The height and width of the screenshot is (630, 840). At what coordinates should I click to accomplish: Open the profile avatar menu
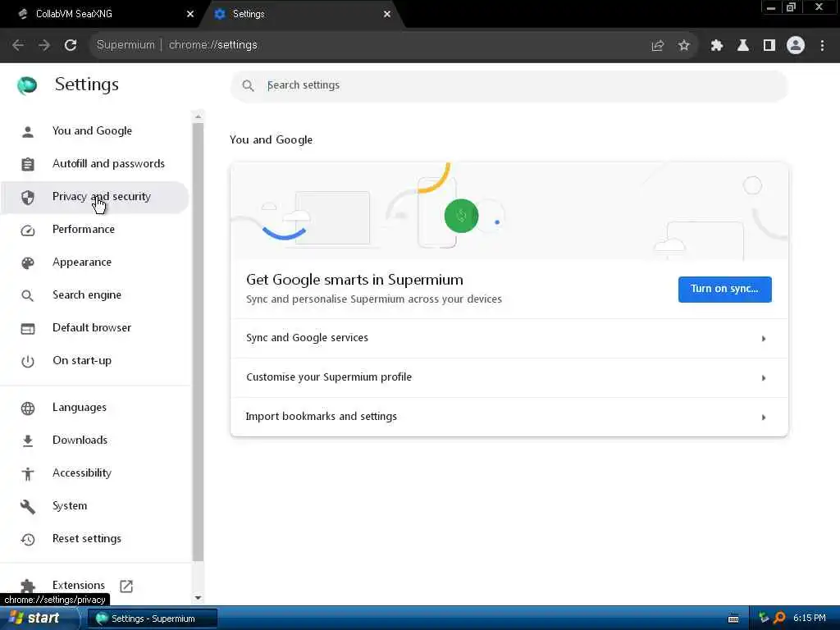pyautogui.click(x=796, y=46)
